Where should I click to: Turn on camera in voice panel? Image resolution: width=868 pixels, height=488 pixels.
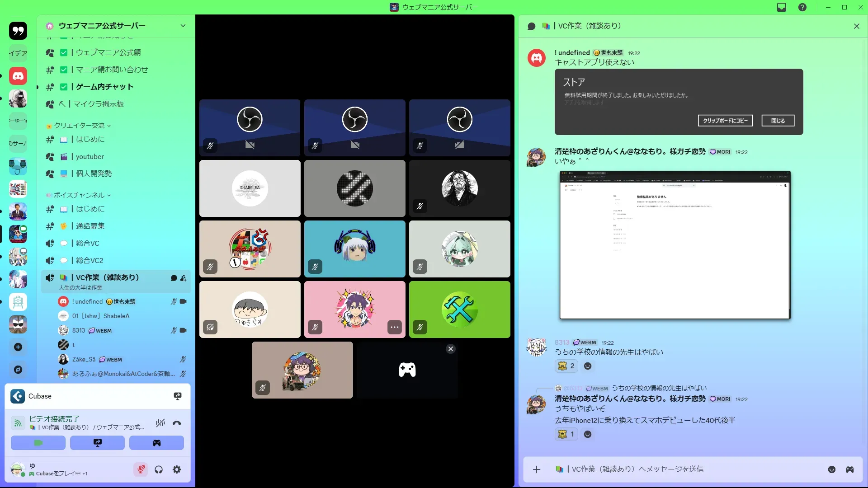[x=38, y=443]
